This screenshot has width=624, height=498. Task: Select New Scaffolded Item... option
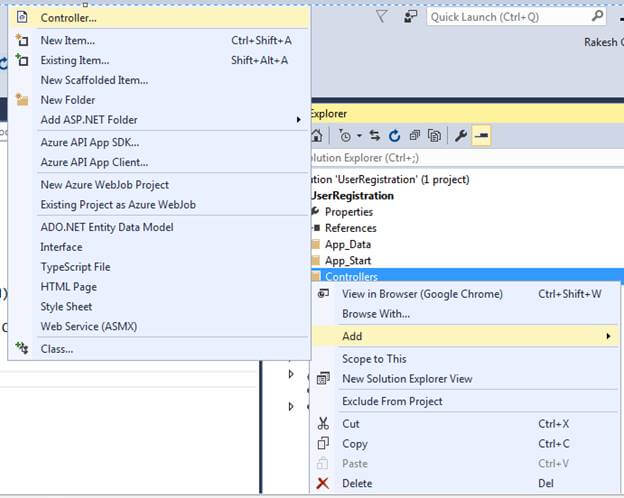tap(94, 80)
